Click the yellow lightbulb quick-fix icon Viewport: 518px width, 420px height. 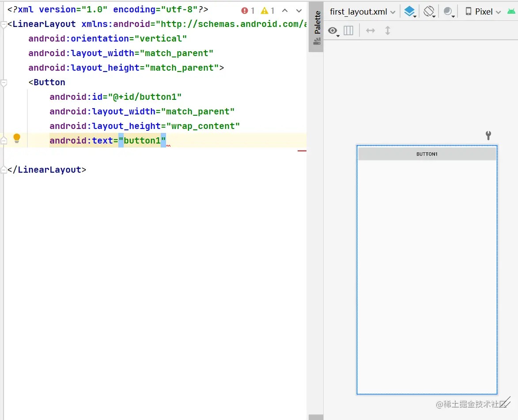[16, 139]
